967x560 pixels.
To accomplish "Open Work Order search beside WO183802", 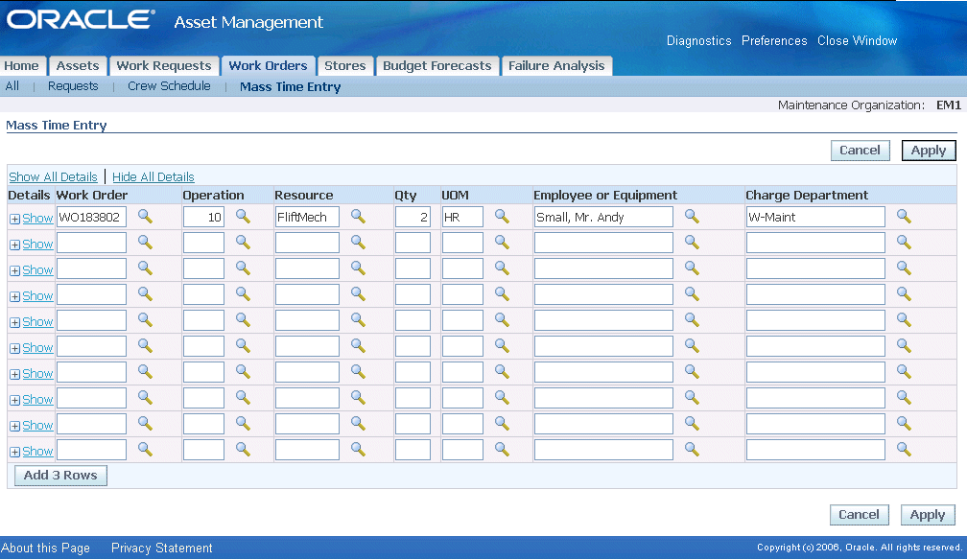I will coord(145,217).
